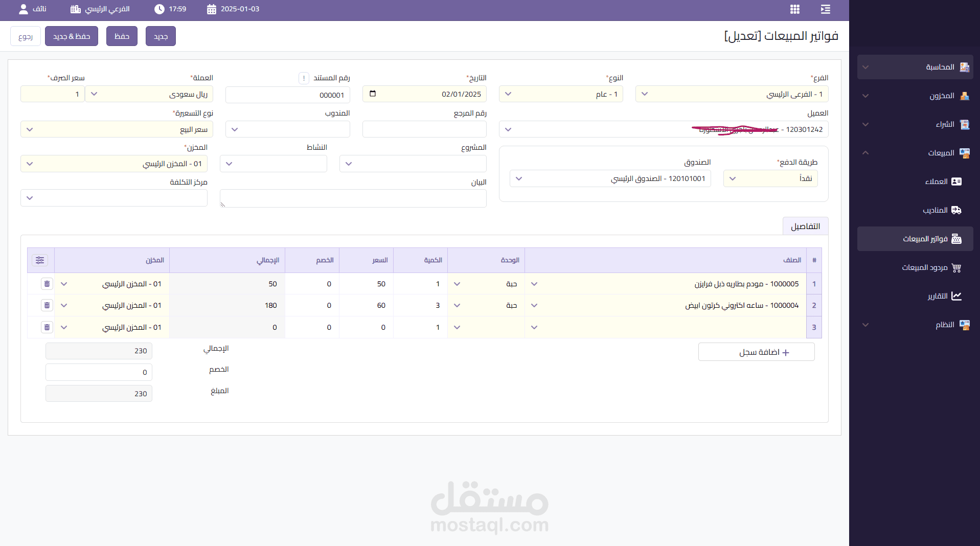Viewport: 980px width, 546px height.
Task: Open the date picker calendar icon
Action: pos(373,94)
